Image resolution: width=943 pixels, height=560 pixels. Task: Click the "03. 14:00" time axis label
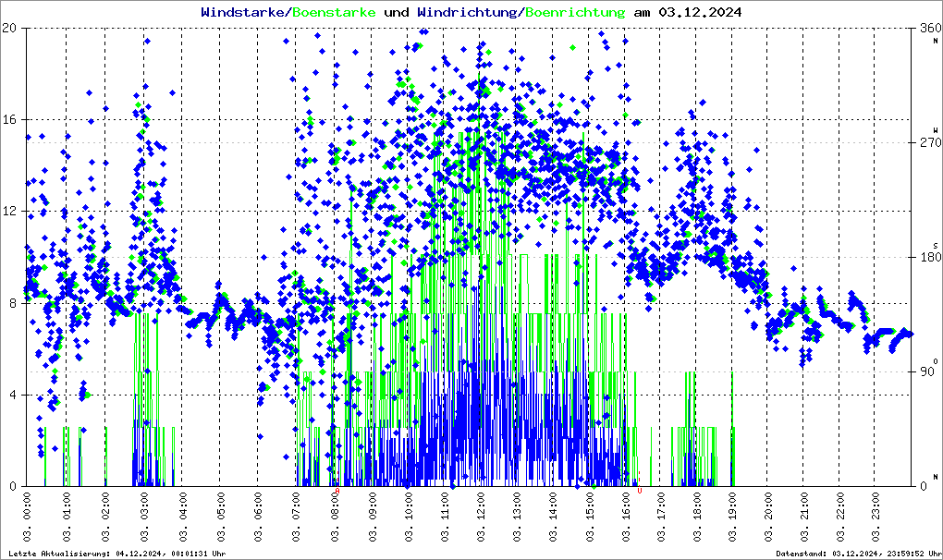click(554, 517)
